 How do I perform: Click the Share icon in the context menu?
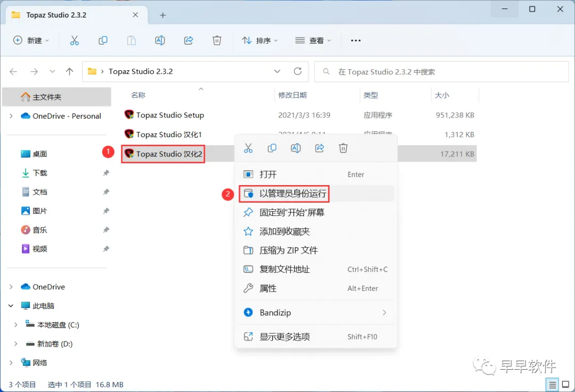click(319, 148)
